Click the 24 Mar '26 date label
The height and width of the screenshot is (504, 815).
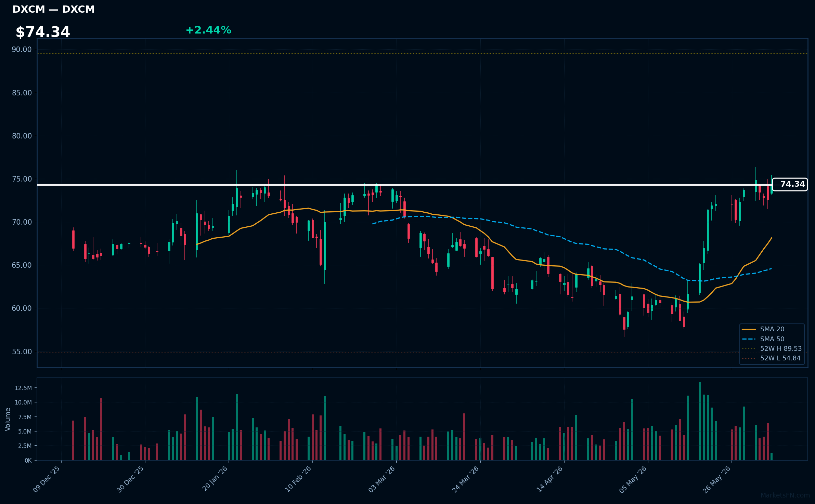pyautogui.click(x=466, y=479)
